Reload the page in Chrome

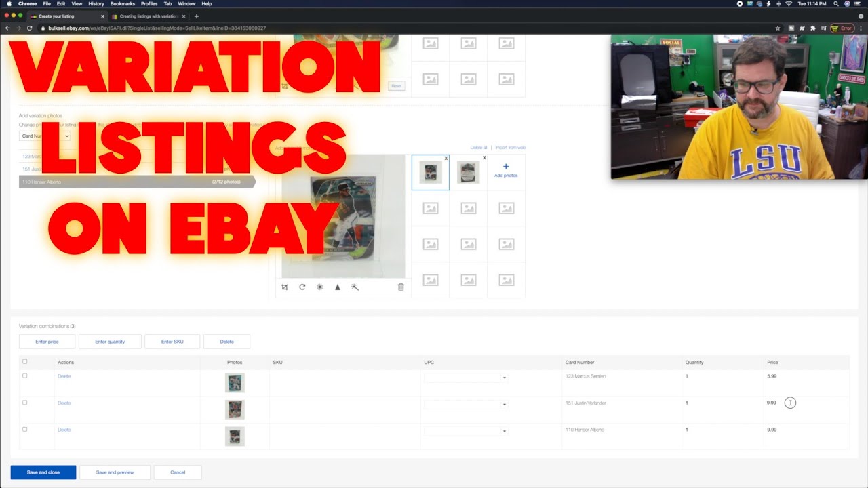tap(30, 28)
